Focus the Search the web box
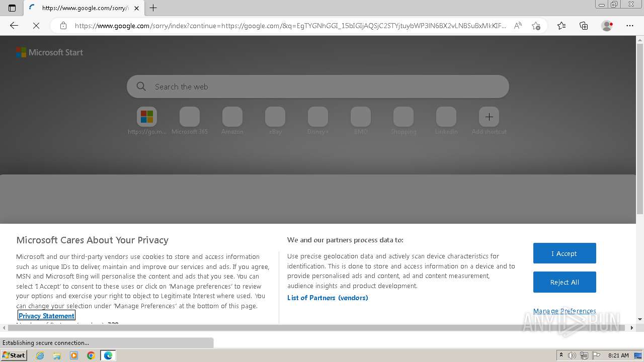644x362 pixels. (318, 86)
